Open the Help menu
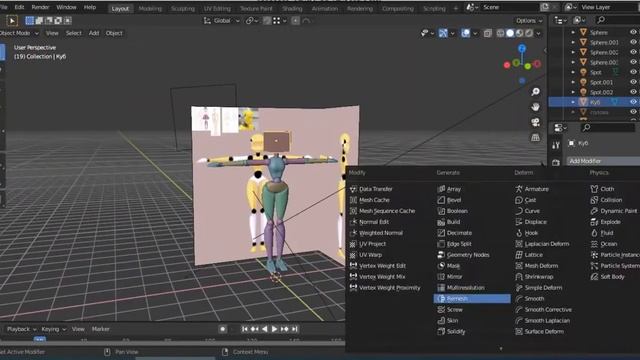The image size is (640, 360). pyautogui.click(x=89, y=7)
